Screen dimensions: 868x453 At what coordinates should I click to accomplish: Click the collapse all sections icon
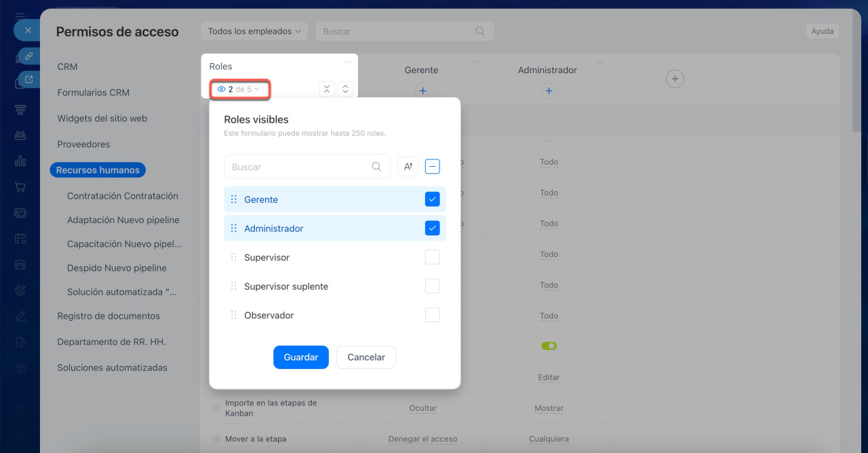coord(327,89)
